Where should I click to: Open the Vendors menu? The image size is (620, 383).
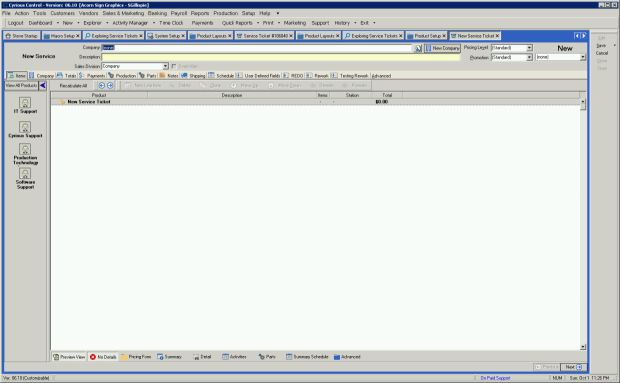click(88, 13)
